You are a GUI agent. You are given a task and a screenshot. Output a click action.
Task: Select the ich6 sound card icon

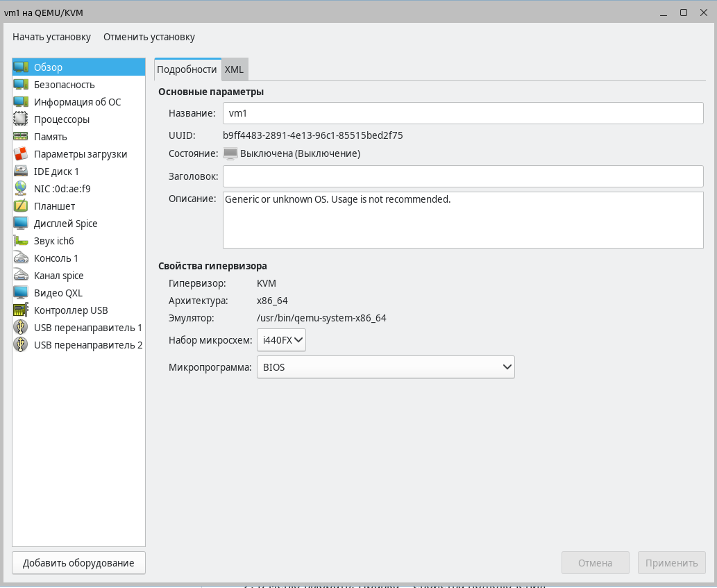[21, 241]
